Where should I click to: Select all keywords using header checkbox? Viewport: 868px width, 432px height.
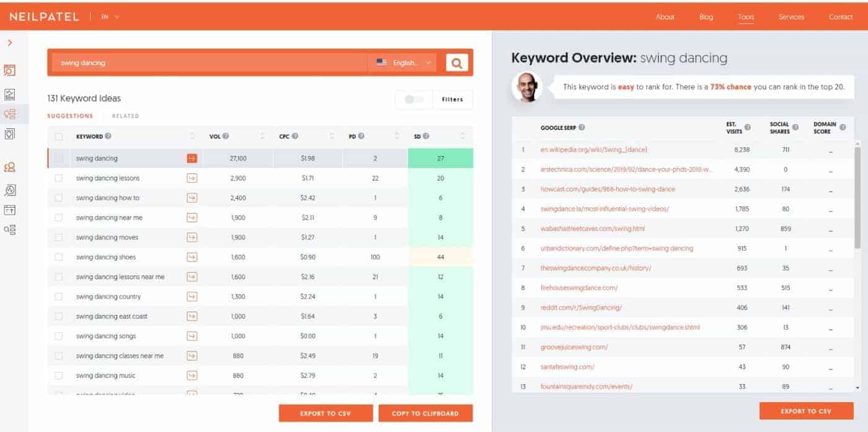coord(59,136)
